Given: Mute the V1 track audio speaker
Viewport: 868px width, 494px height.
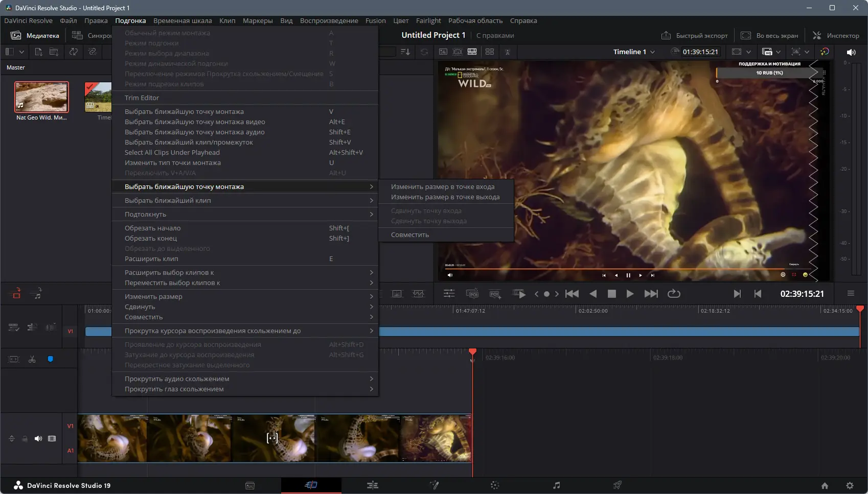Looking at the screenshot, I should 38,439.
